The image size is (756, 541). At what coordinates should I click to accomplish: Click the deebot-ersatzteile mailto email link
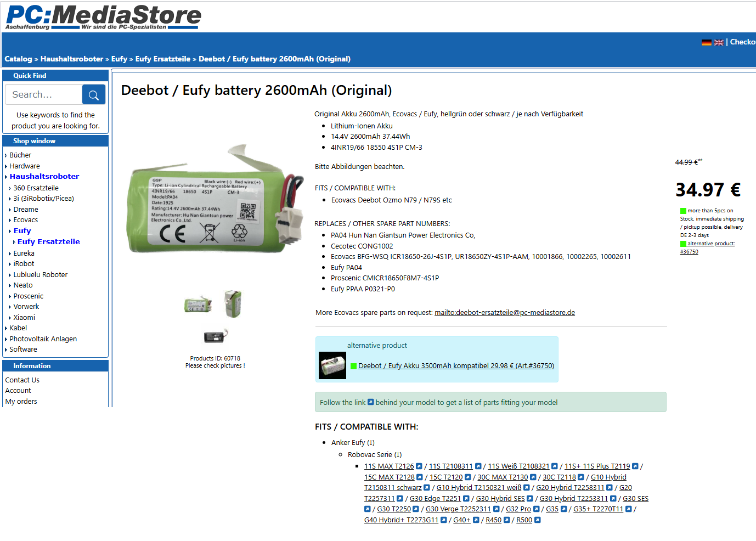(505, 313)
